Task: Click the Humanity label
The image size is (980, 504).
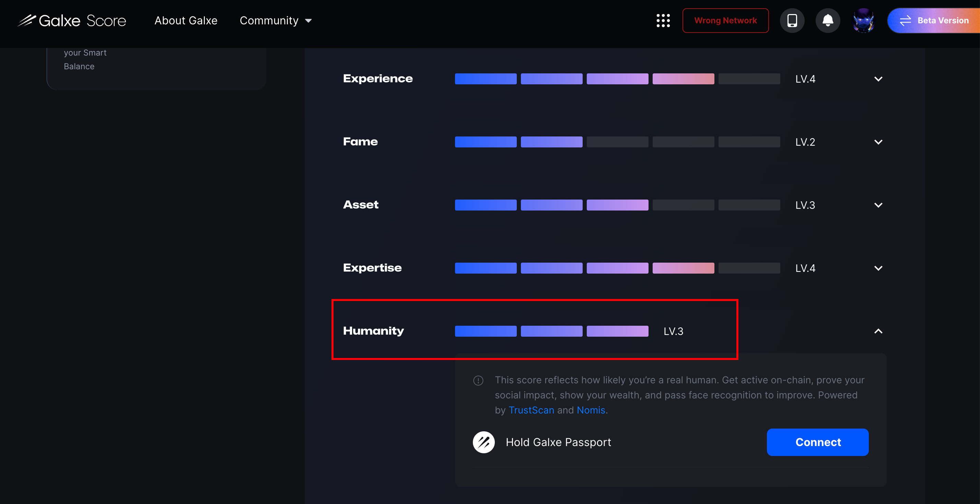Action: [373, 331]
